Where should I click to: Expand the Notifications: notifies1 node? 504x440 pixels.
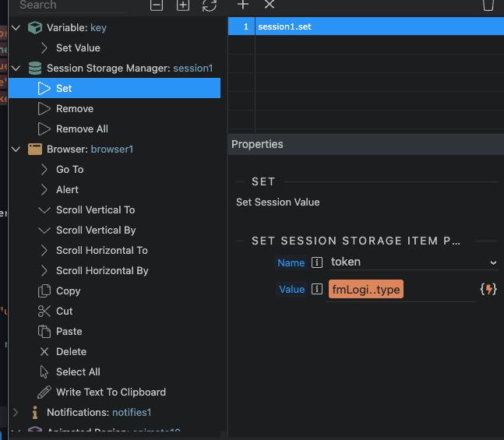(x=16, y=412)
